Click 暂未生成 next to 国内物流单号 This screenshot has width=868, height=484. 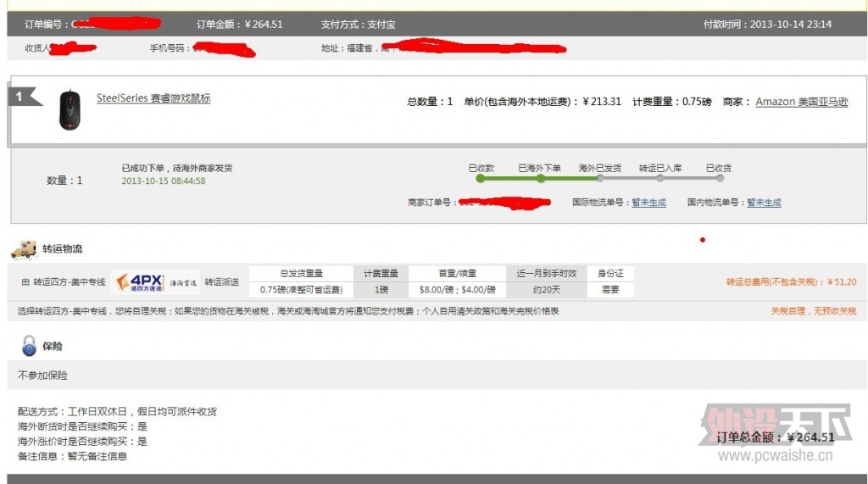coord(764,203)
